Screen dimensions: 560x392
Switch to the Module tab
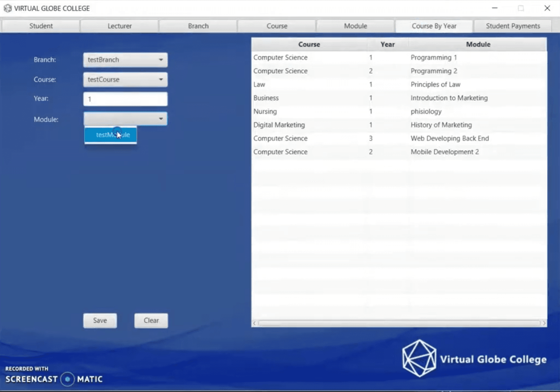[x=355, y=26]
